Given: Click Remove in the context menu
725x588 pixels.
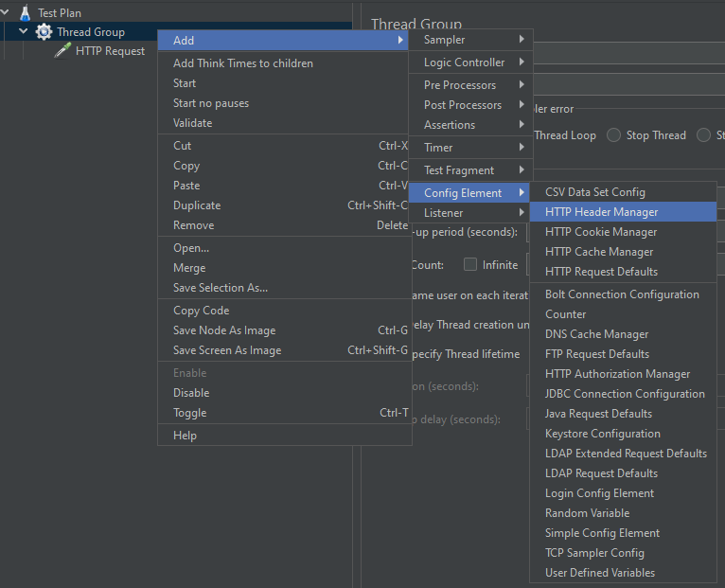Looking at the screenshot, I should point(283,225).
